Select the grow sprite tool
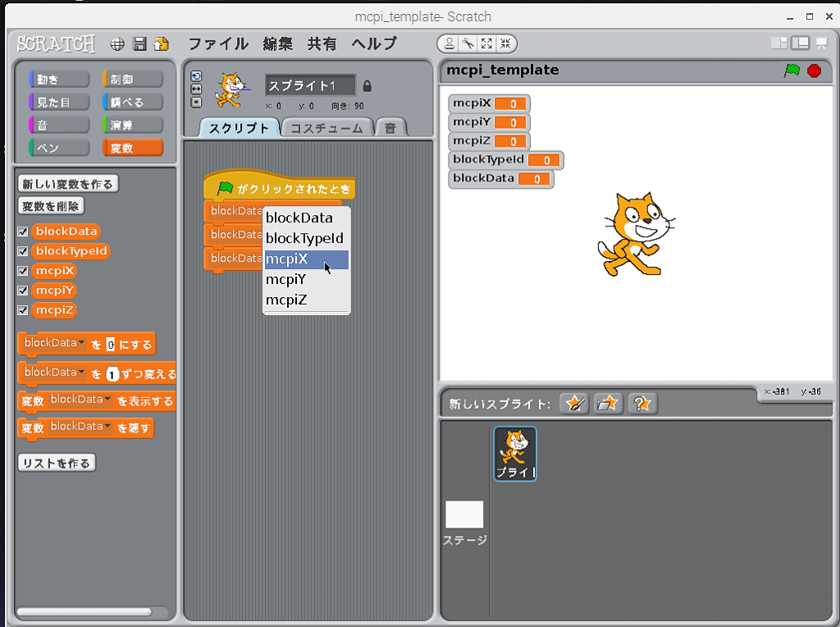This screenshot has height=627, width=840. pyautogui.click(x=486, y=44)
